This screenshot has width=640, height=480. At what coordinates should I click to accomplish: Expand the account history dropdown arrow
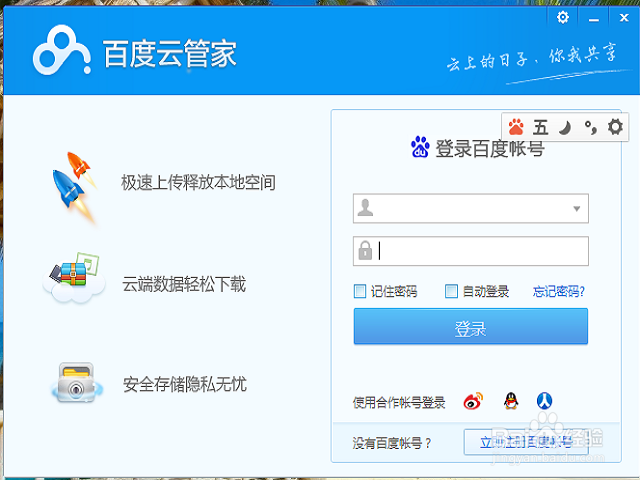(576, 209)
